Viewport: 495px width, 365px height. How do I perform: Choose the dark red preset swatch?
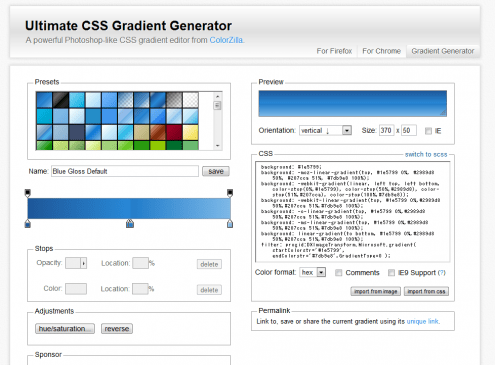coord(174,132)
